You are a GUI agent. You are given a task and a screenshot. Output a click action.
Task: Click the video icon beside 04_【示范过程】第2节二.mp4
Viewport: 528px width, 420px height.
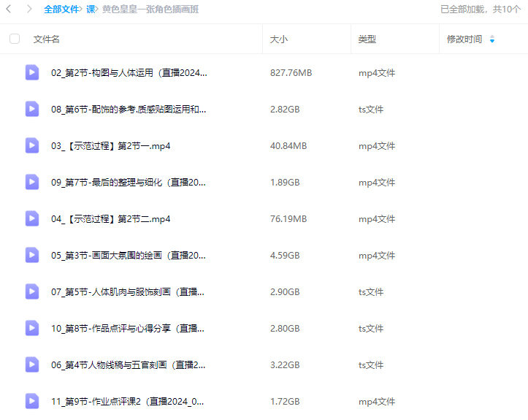[x=32, y=218]
